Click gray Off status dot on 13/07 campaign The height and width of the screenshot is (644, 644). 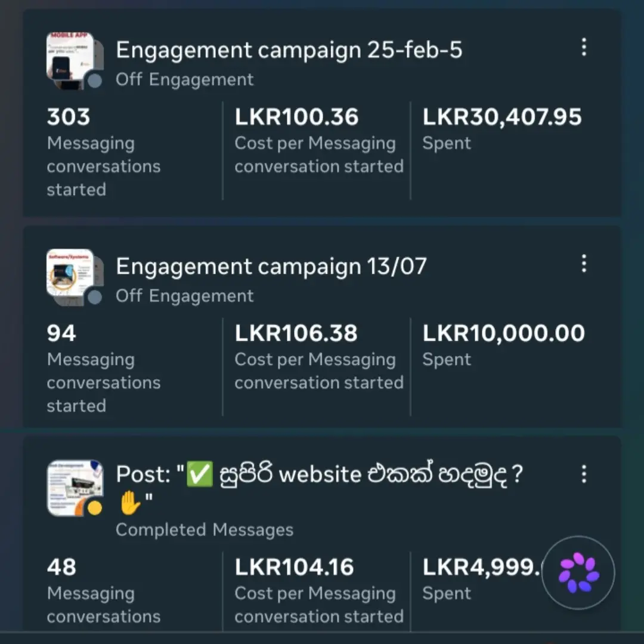coord(95,297)
